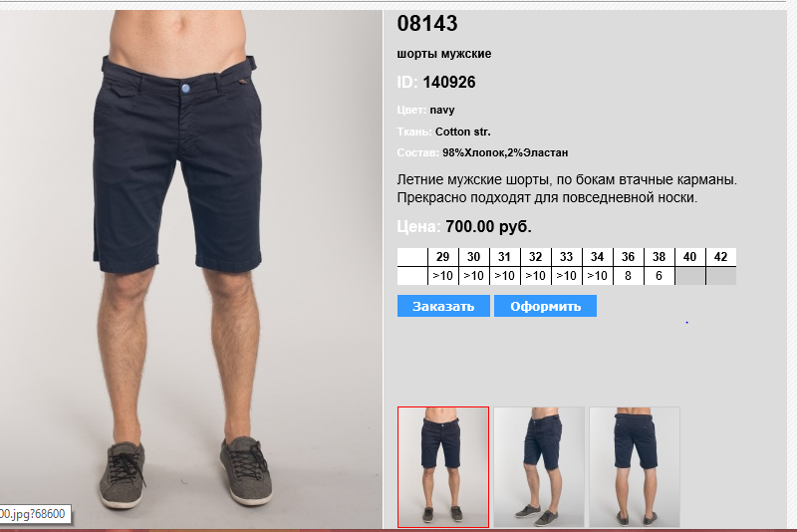Viewport: 797px width, 532px height.
Task: Click the Оформить button
Action: [x=545, y=306]
